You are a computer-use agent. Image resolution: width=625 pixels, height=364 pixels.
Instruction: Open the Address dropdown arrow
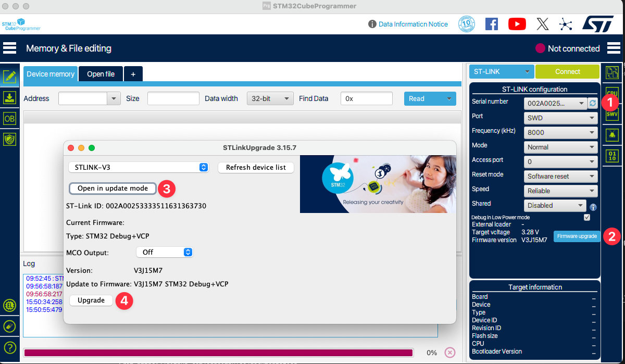[x=114, y=98]
